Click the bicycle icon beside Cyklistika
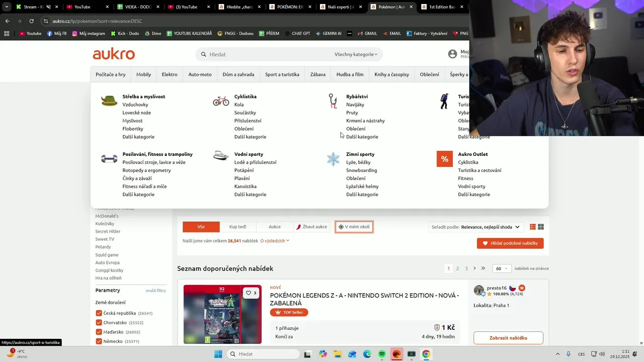Viewport: 644px width, 362px height. (221, 101)
